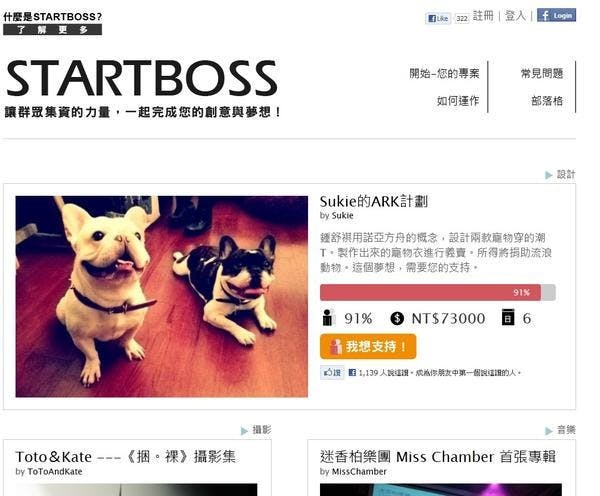
Task: Click the dollar coin icon beside NT$73000
Action: [x=397, y=318]
